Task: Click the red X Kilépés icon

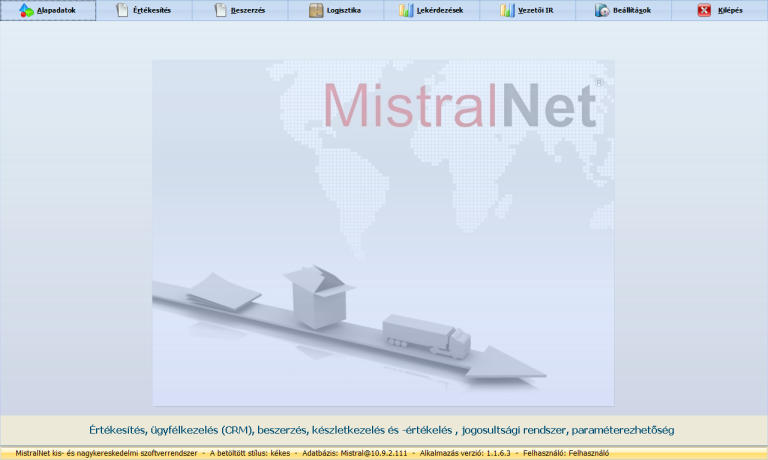Action: coord(704,10)
